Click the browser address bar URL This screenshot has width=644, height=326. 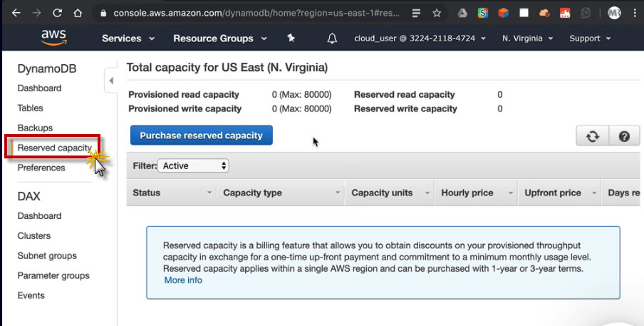[249, 13]
